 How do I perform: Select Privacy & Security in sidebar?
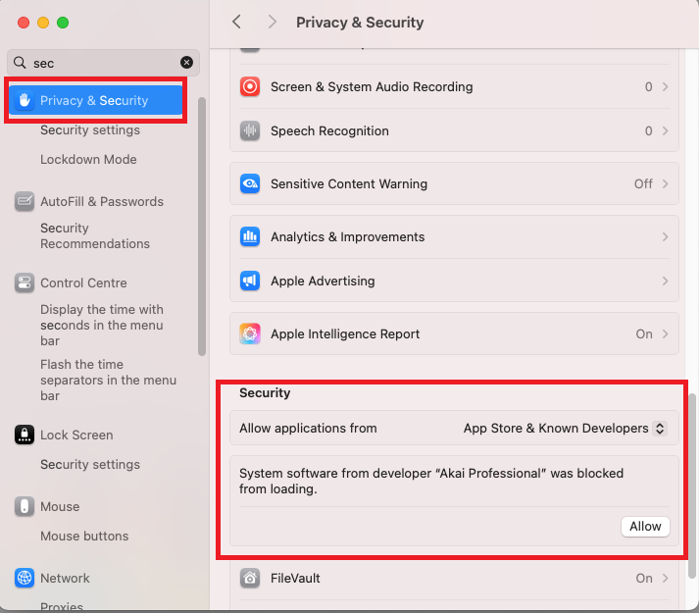pos(95,100)
